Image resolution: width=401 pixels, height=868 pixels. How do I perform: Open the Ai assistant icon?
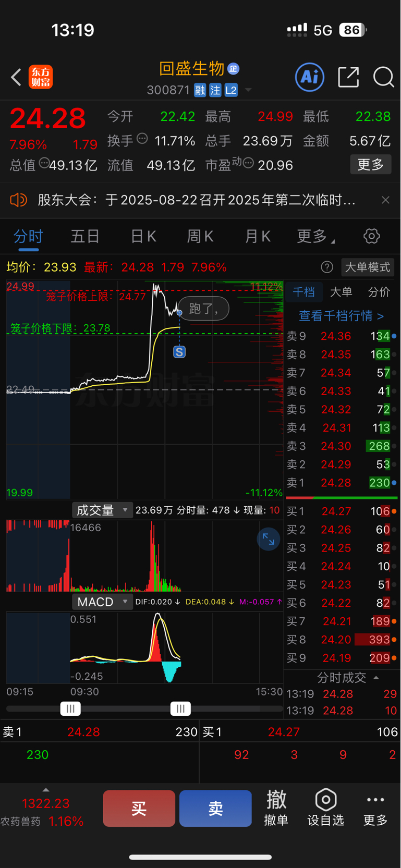click(310, 77)
